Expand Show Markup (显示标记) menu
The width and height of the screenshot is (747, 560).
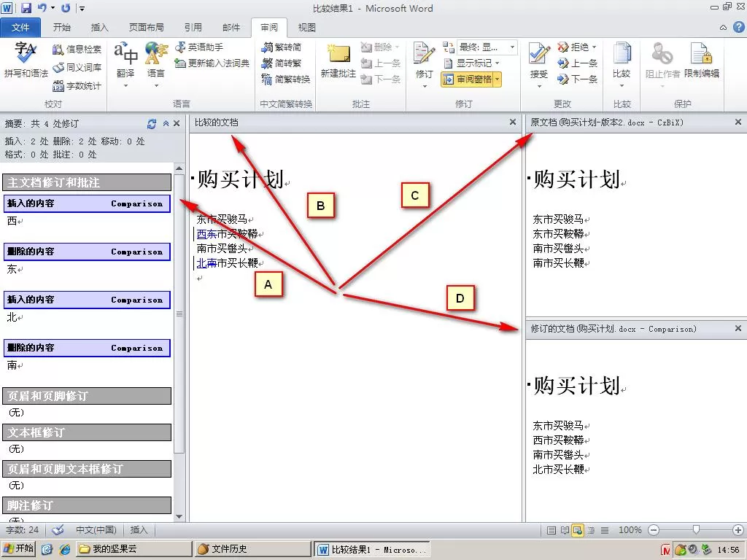[472, 63]
